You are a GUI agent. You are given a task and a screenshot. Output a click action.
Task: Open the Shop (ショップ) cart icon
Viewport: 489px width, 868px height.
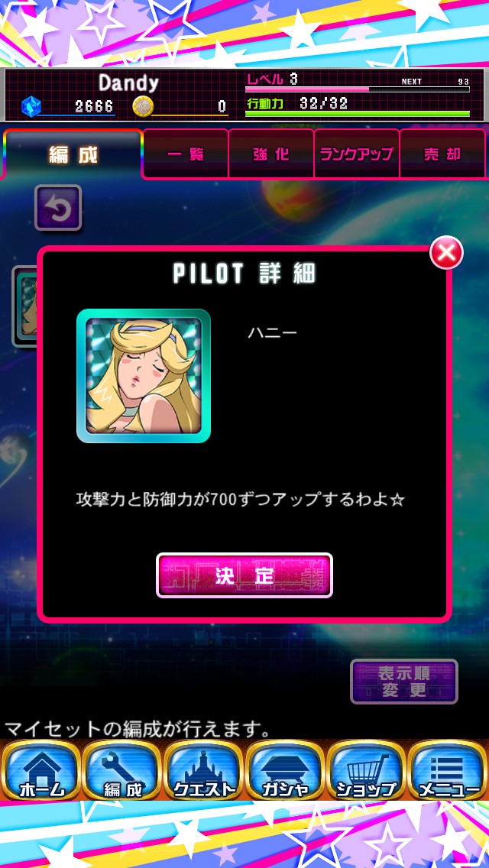coord(367,770)
